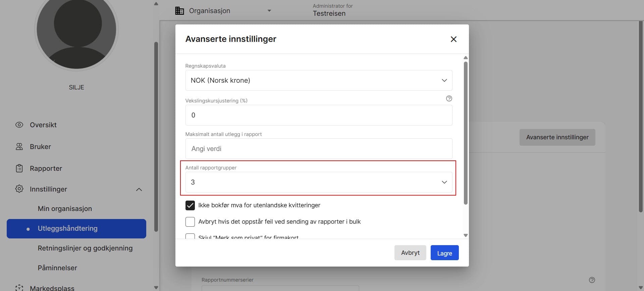Viewport: 644px width, 291px height.
Task: Click help icon beside Rapportnummerserier
Action: coord(592,280)
